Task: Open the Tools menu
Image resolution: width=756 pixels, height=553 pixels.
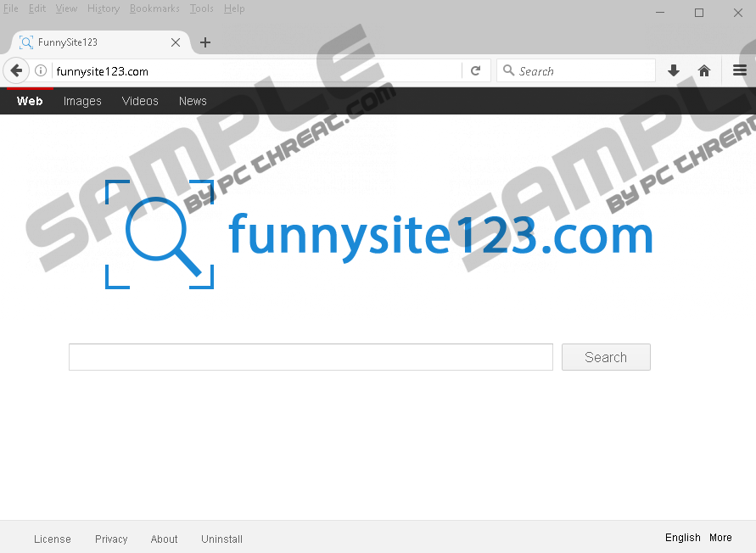Action: 202,8
